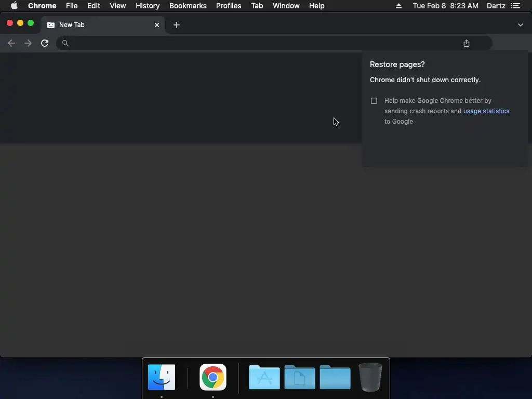
Task: Open the History menu
Action: click(x=148, y=6)
